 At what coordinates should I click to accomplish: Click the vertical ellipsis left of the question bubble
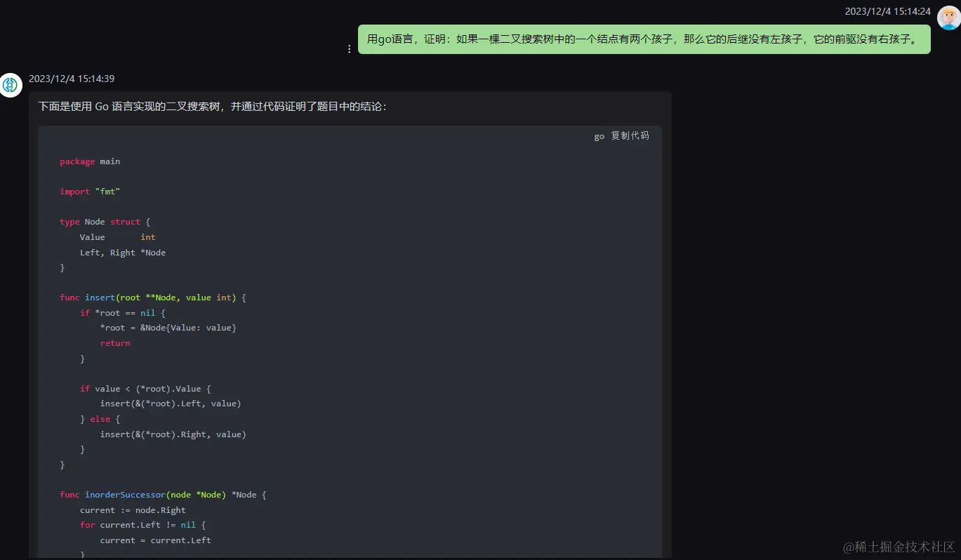(x=349, y=48)
